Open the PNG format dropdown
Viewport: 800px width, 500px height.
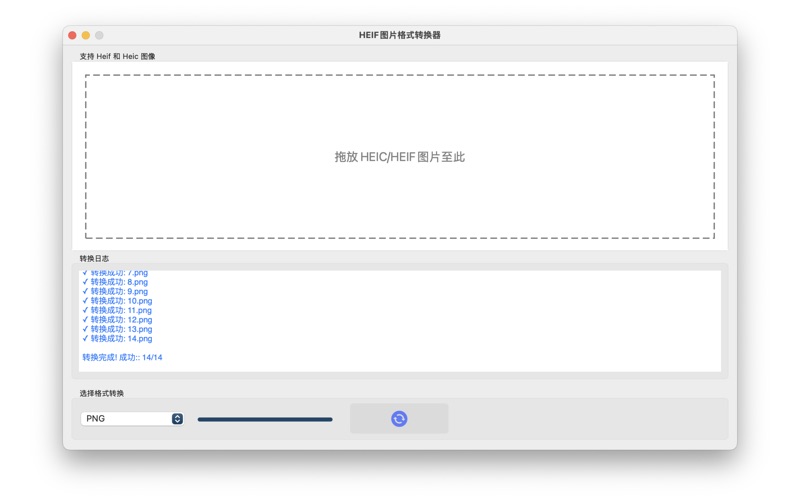(x=132, y=419)
